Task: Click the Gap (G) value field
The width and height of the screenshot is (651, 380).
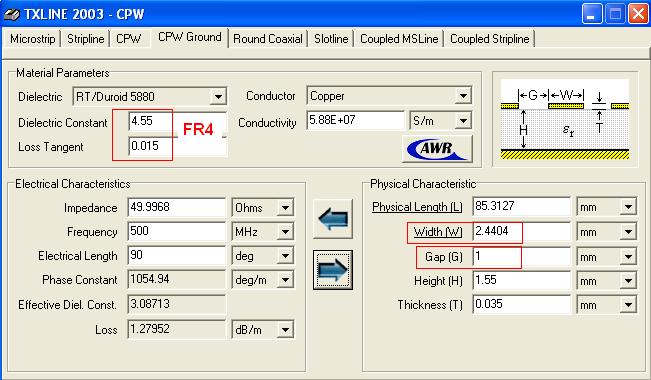Action: click(x=522, y=257)
